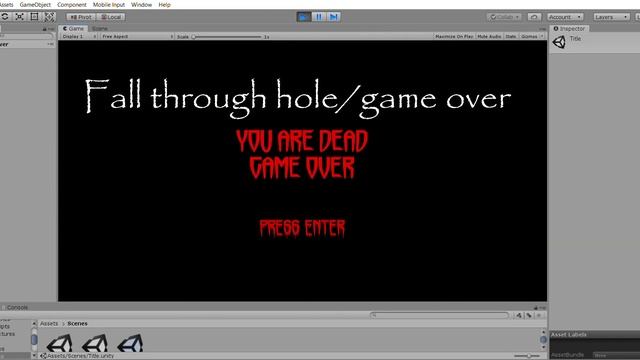Toggle Maximize On Play
The width and height of the screenshot is (640, 360).
[x=454, y=36]
